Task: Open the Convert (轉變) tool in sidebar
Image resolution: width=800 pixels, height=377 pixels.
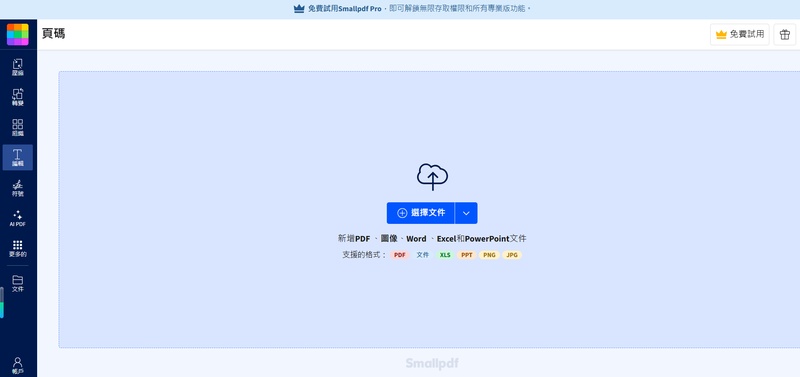Action: click(17, 97)
